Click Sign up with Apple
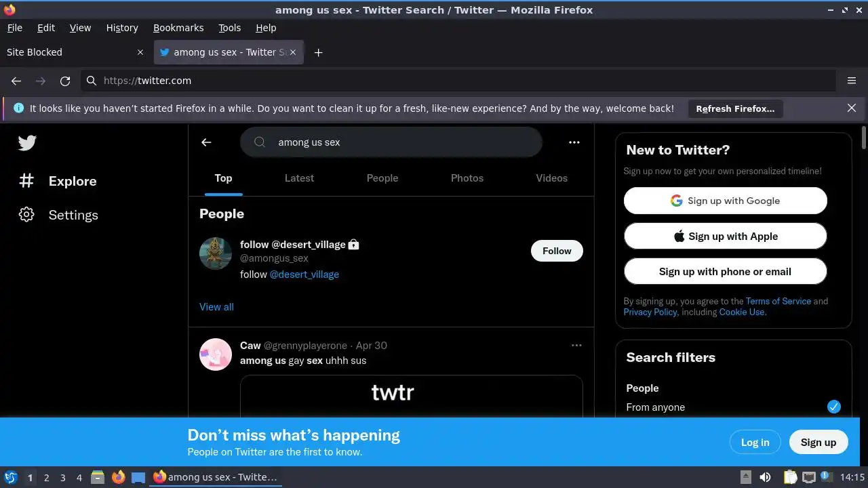Viewport: 868px width, 488px height. pyautogui.click(x=726, y=236)
